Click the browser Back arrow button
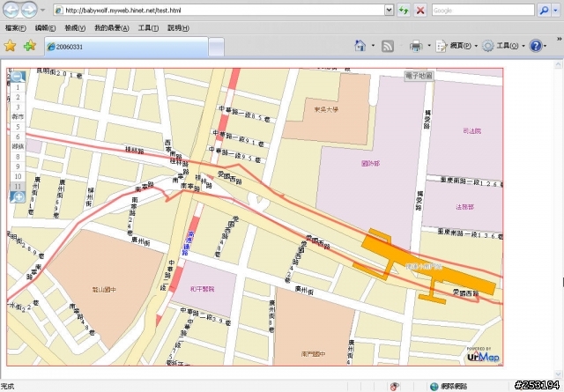This screenshot has width=564, height=392. (x=11, y=10)
